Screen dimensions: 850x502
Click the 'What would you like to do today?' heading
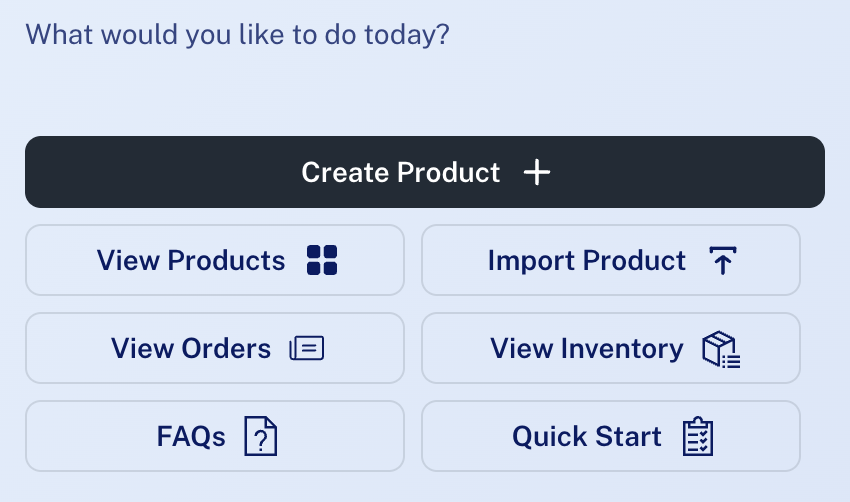(237, 35)
